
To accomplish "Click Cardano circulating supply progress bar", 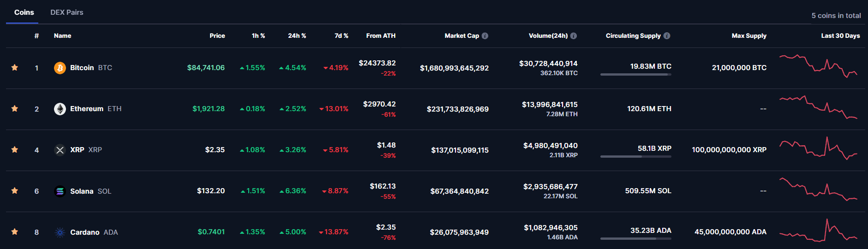I will [x=636, y=239].
